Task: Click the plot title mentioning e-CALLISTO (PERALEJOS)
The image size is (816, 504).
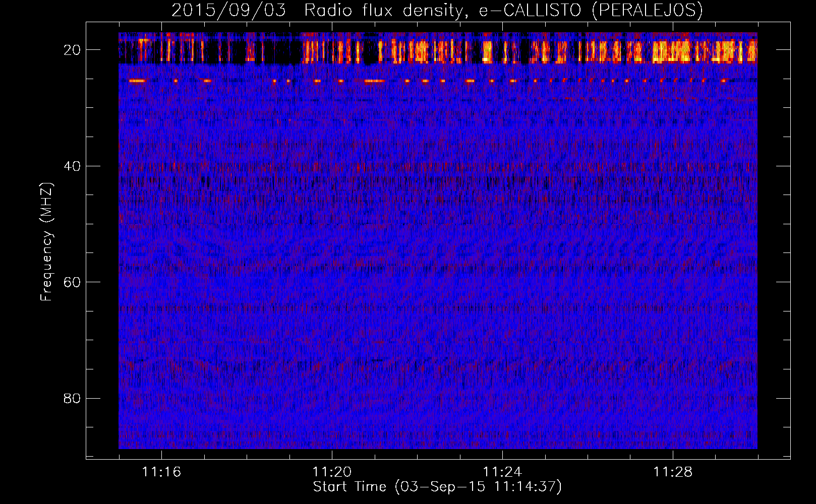Action: [x=437, y=10]
